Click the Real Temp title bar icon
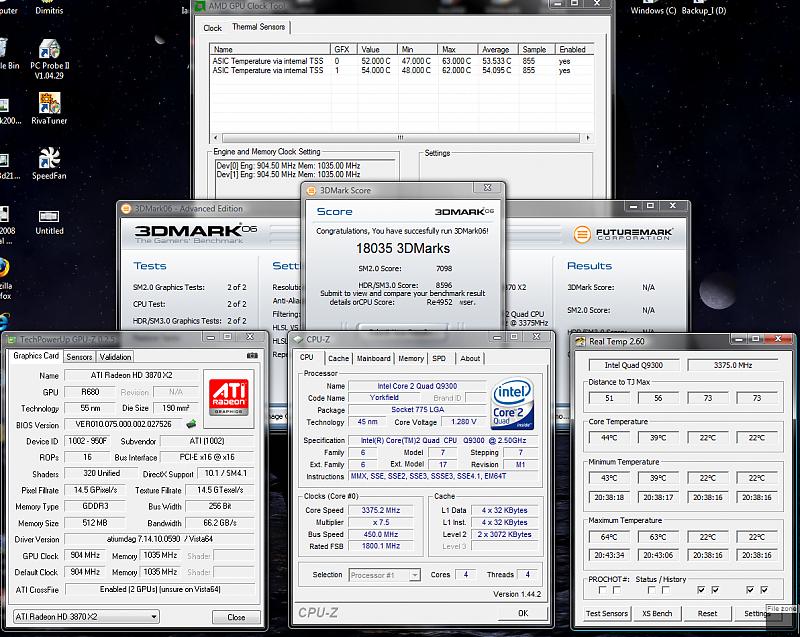 (x=580, y=342)
